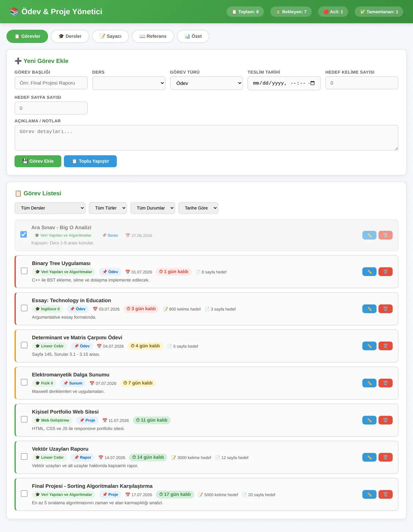The image size is (413, 532).
Task: Focus the Görev Başlığı input field
Action: click(x=51, y=83)
